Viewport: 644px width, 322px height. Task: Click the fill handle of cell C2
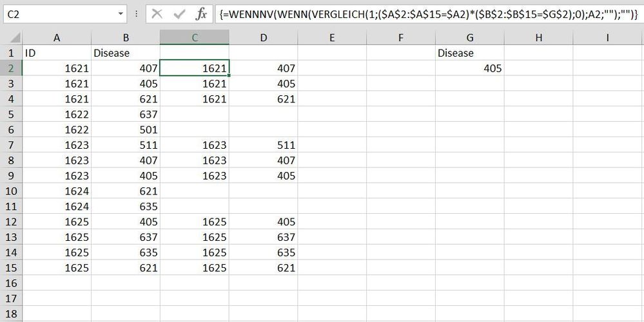tap(229, 75)
